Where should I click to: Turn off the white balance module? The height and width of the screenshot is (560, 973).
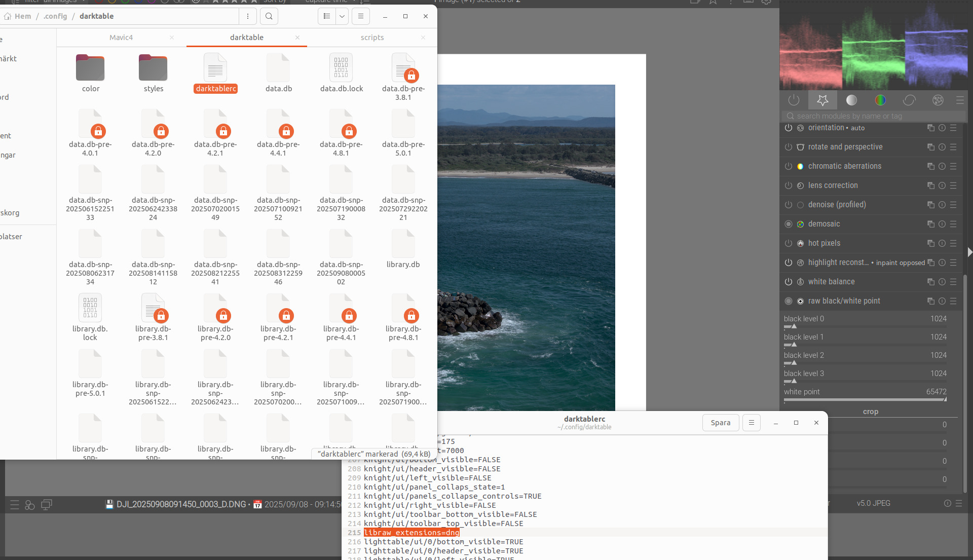point(789,282)
